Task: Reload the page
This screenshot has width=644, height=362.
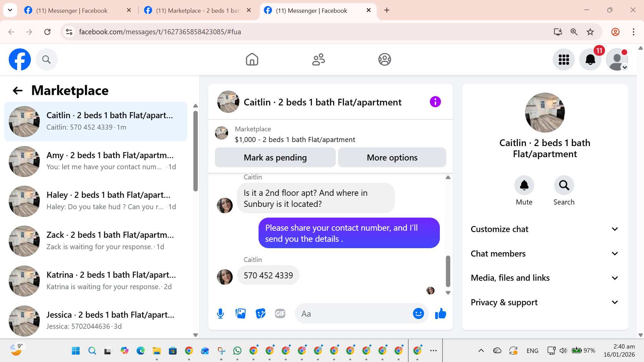Action: point(47,32)
